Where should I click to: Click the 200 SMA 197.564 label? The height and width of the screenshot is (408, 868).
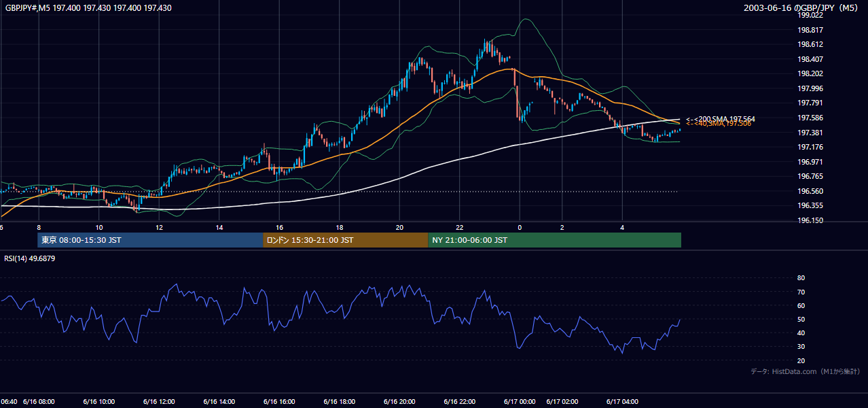click(721, 119)
